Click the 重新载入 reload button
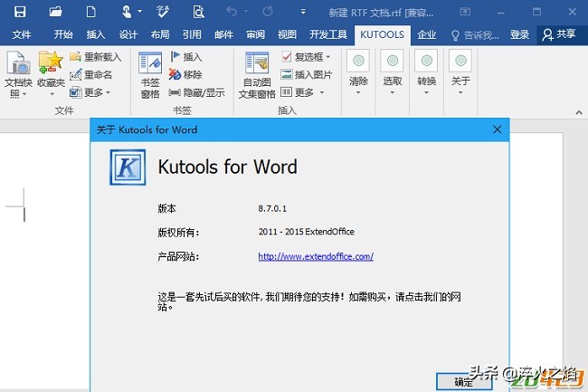 (96, 57)
